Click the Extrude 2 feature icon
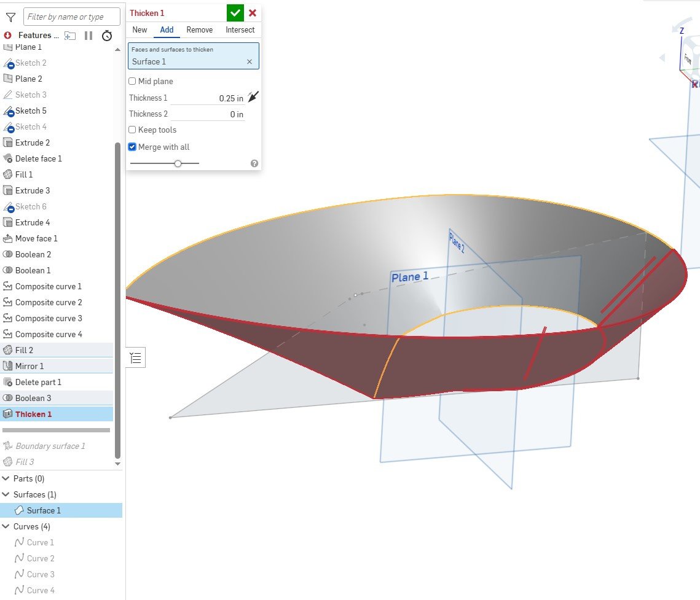700x600 pixels. tap(7, 142)
